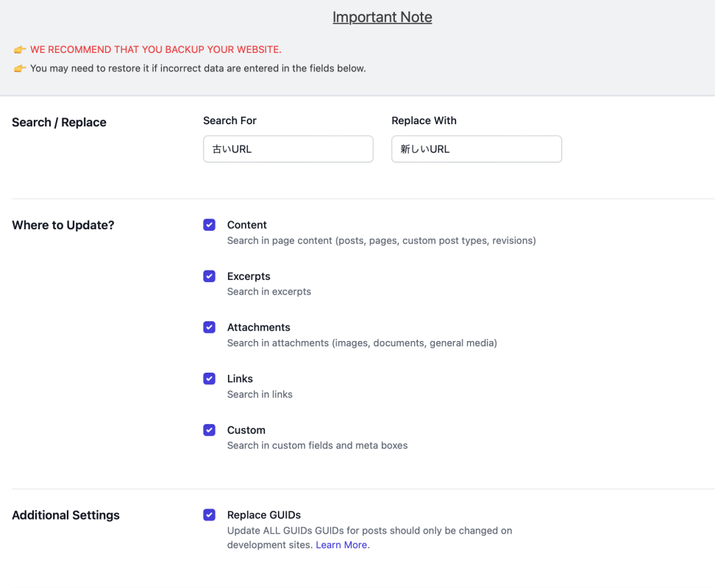The width and height of the screenshot is (715, 588).
Task: Uncheck the Content checkbox
Action: 210,225
